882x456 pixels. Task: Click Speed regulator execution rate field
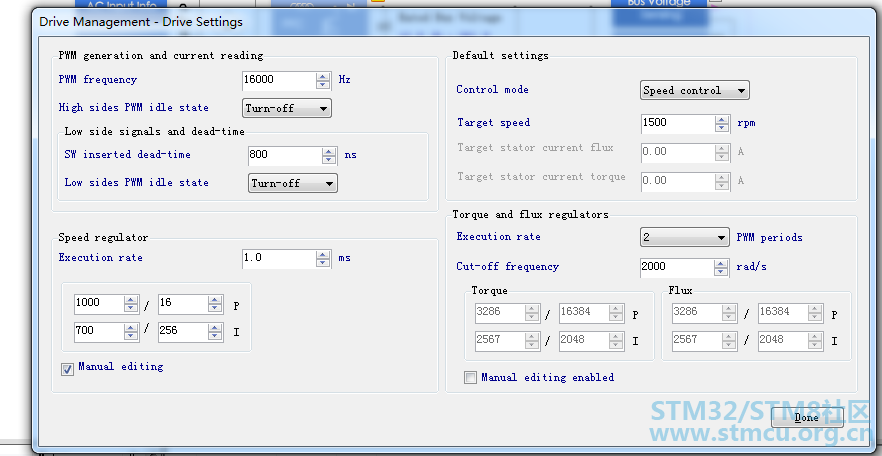point(279,259)
